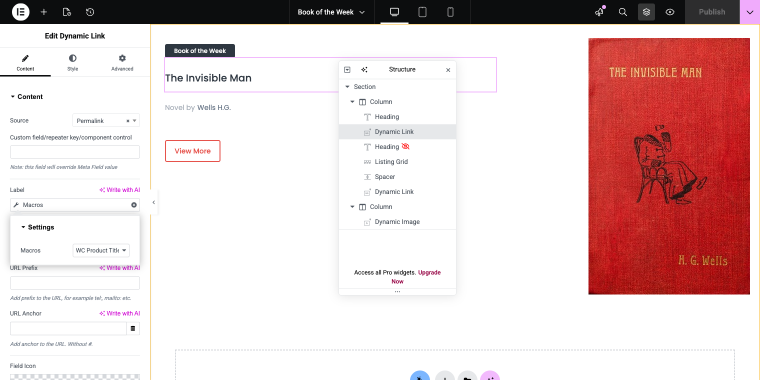The width and height of the screenshot is (760, 380).
Task: Switch to desktop responsive view
Action: pyautogui.click(x=395, y=12)
